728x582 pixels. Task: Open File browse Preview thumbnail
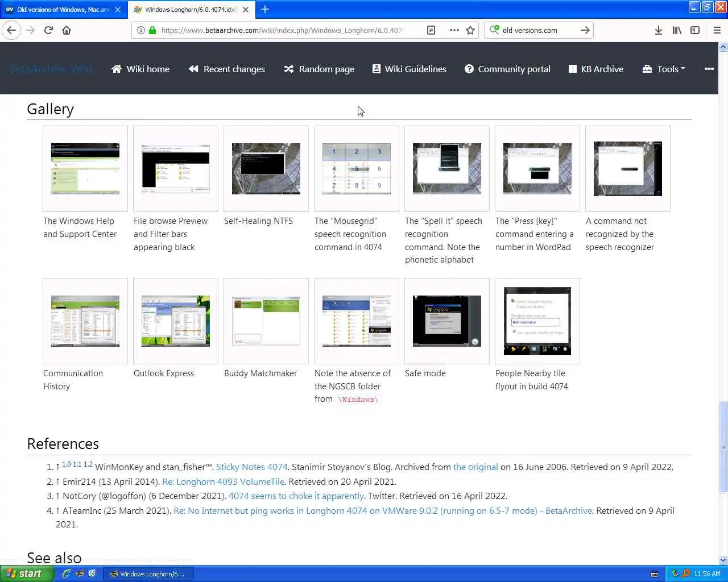tap(176, 169)
